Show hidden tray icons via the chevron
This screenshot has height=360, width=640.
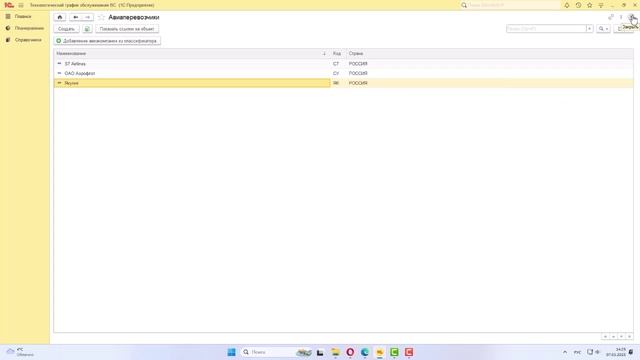point(565,352)
